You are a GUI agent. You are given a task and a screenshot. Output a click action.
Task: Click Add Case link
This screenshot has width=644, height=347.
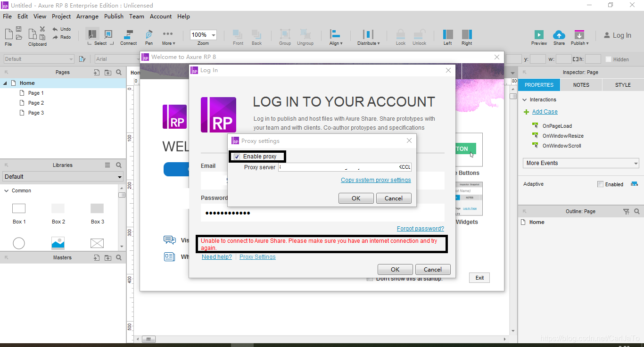(x=545, y=112)
